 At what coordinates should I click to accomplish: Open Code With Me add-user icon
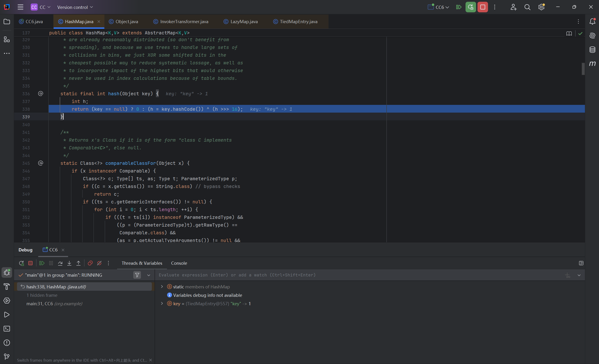pos(513,7)
